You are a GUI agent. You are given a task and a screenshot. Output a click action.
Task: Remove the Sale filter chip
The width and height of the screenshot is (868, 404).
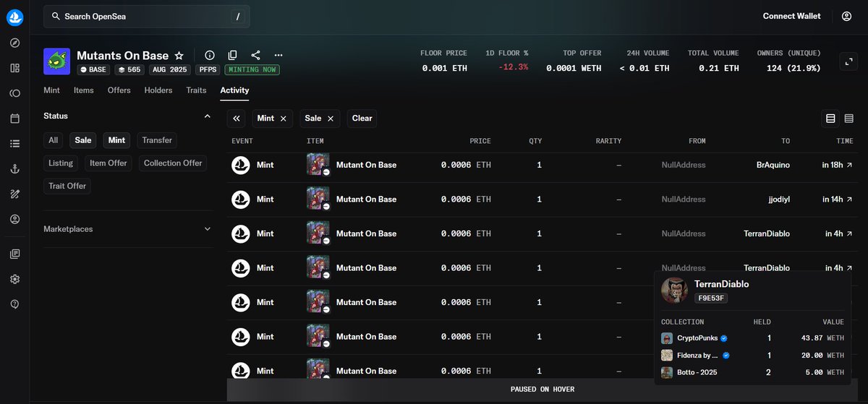[330, 119]
